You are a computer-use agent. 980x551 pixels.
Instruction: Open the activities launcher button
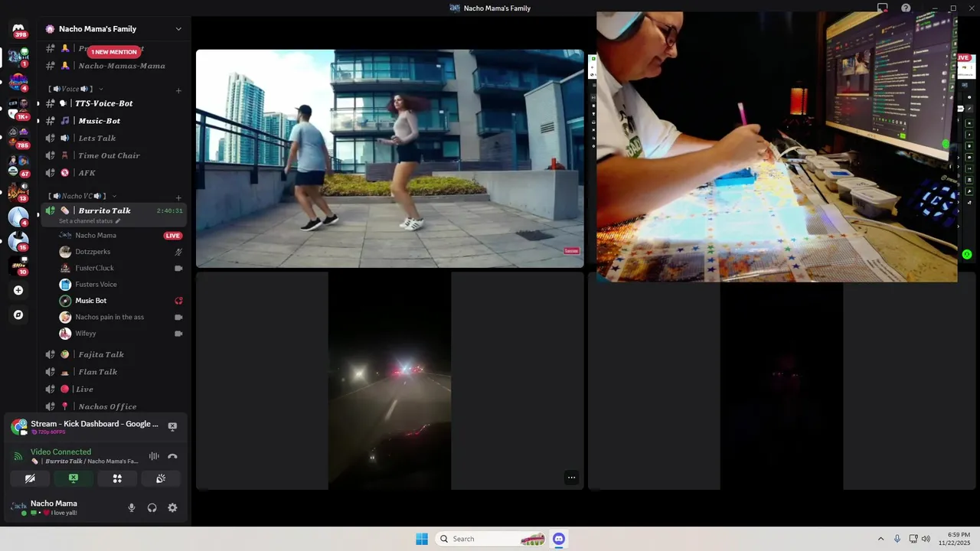[117, 478]
